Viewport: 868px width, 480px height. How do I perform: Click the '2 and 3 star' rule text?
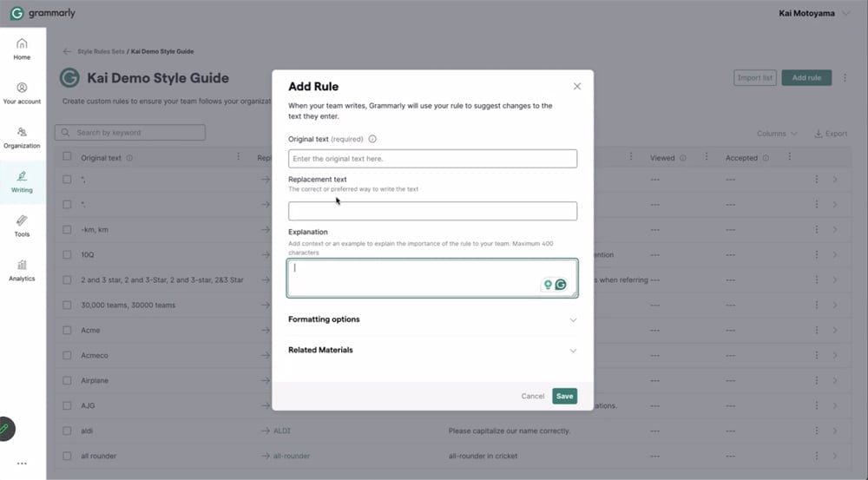(x=162, y=280)
